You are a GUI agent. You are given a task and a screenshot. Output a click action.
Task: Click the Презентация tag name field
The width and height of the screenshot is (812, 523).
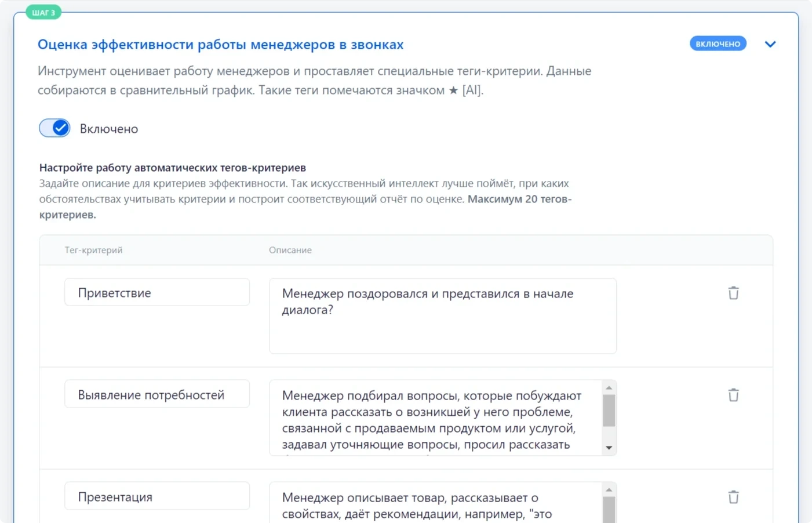157,496
